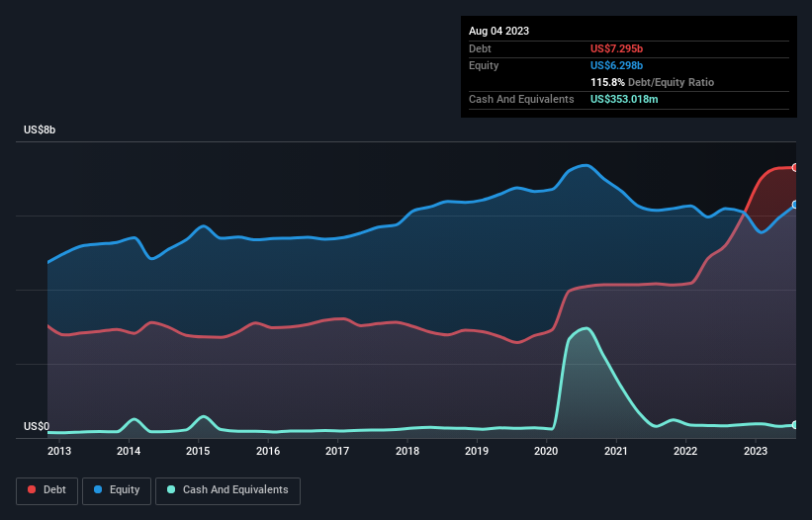The width and height of the screenshot is (812, 520).
Task: Click the US$8b y-axis label
Action: point(40,130)
